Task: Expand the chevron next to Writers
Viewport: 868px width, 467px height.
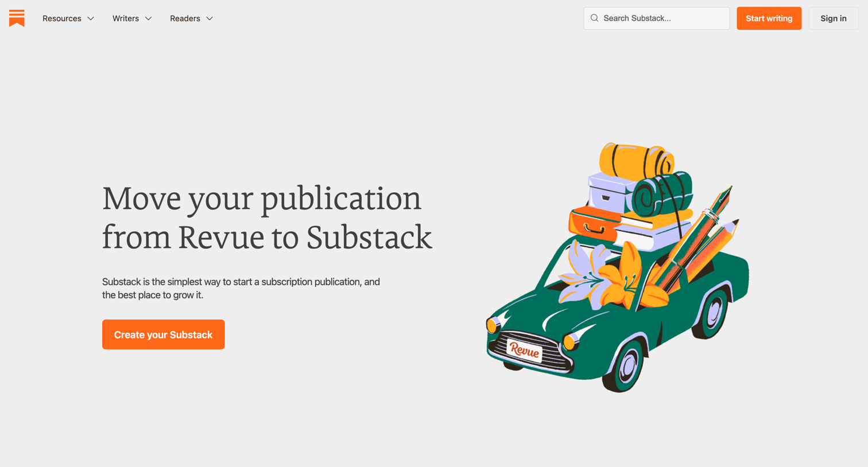Action: [x=149, y=19]
